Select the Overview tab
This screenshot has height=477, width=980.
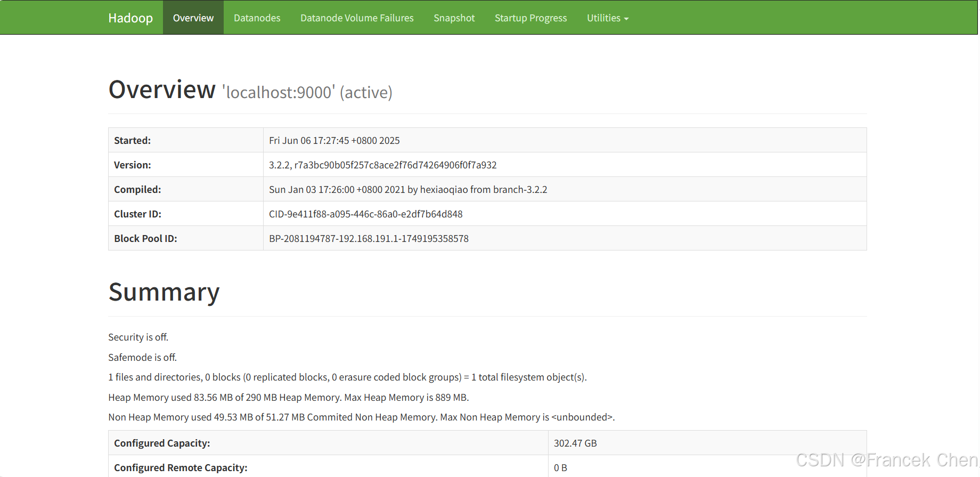[193, 18]
